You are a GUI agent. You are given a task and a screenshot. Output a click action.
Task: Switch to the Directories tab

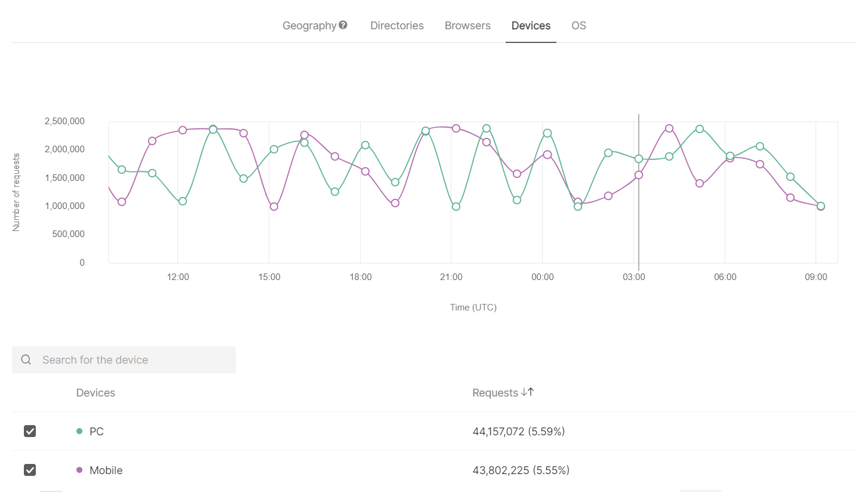tap(397, 26)
